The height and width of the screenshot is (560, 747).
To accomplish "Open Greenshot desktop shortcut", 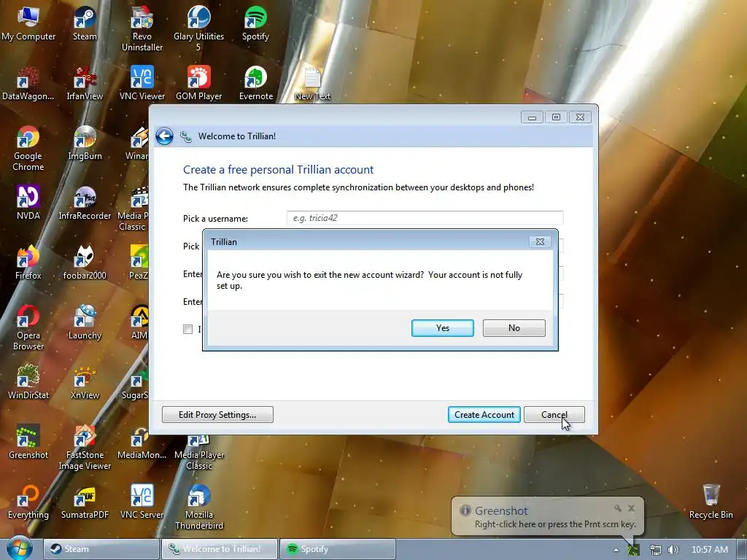I will coord(28,443).
